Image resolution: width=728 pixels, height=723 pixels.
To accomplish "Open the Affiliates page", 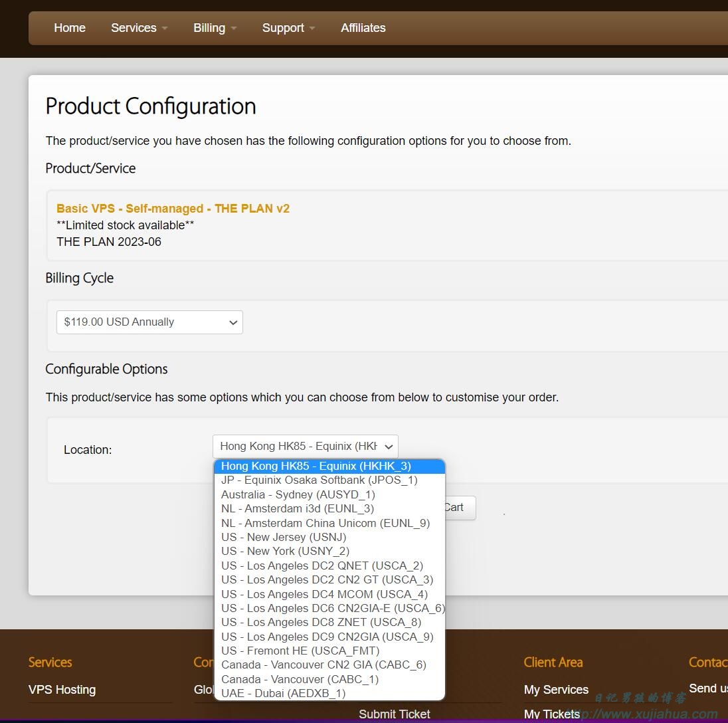I will click(x=363, y=28).
